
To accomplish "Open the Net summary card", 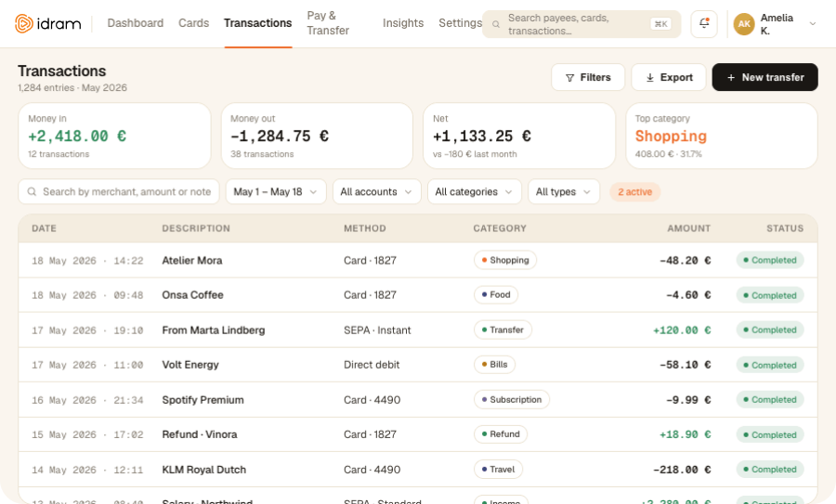I will (519, 136).
